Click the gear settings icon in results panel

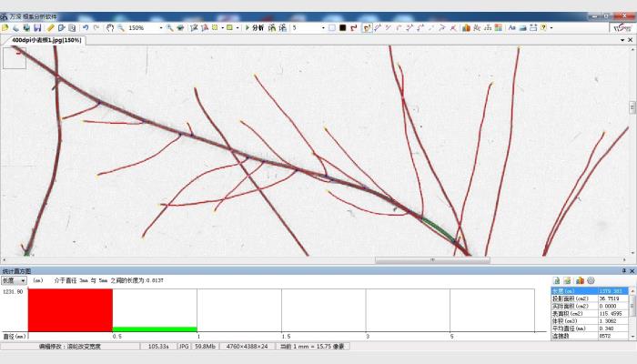tap(591, 280)
